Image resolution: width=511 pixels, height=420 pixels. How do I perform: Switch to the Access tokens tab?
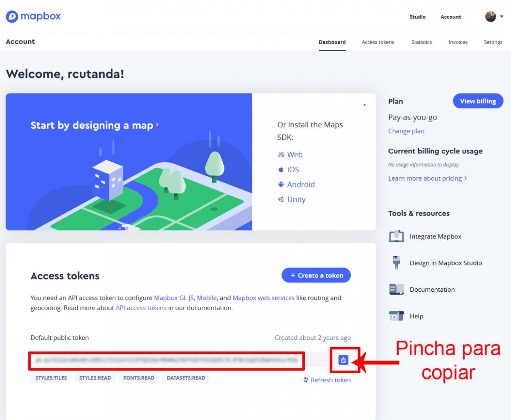378,42
